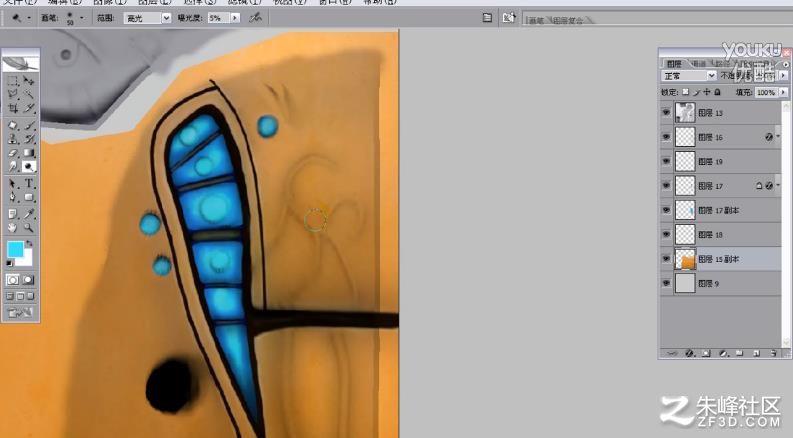Screen dimensions: 793x438
Task: Enable the airbrush option in options bar
Action: (255, 18)
